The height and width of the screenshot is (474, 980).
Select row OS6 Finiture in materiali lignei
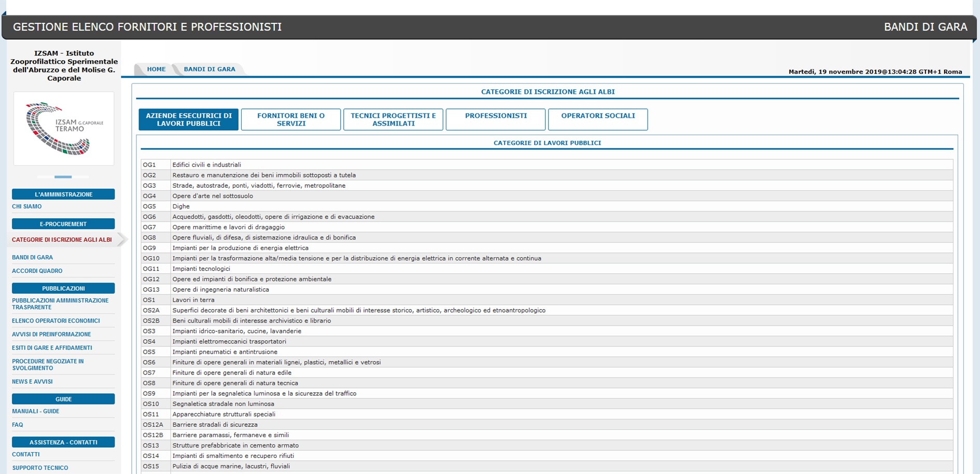547,361
